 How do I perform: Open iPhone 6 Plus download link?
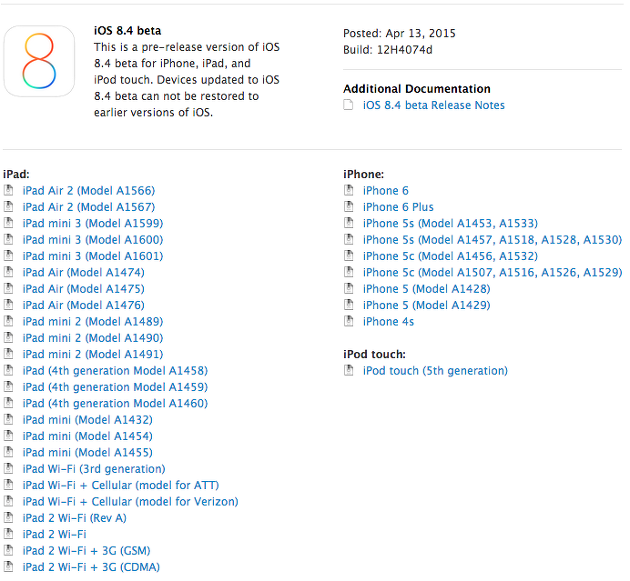coord(398,207)
